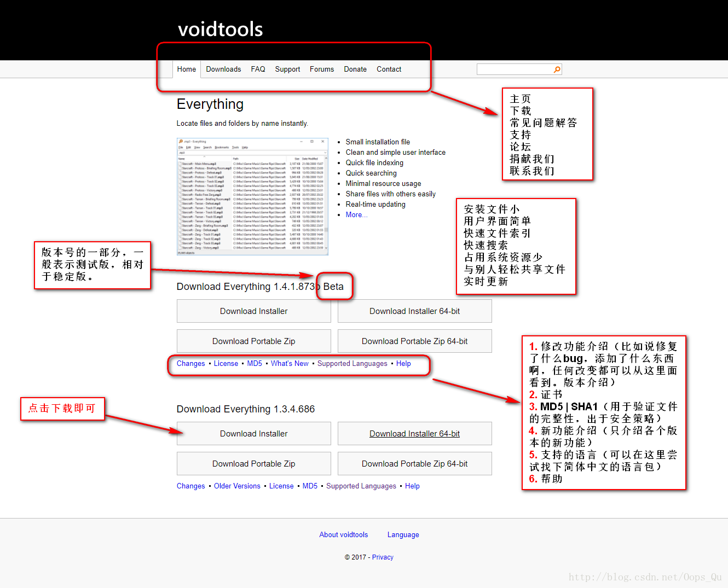Click the 'Real-time updating' bullet text

click(375, 205)
